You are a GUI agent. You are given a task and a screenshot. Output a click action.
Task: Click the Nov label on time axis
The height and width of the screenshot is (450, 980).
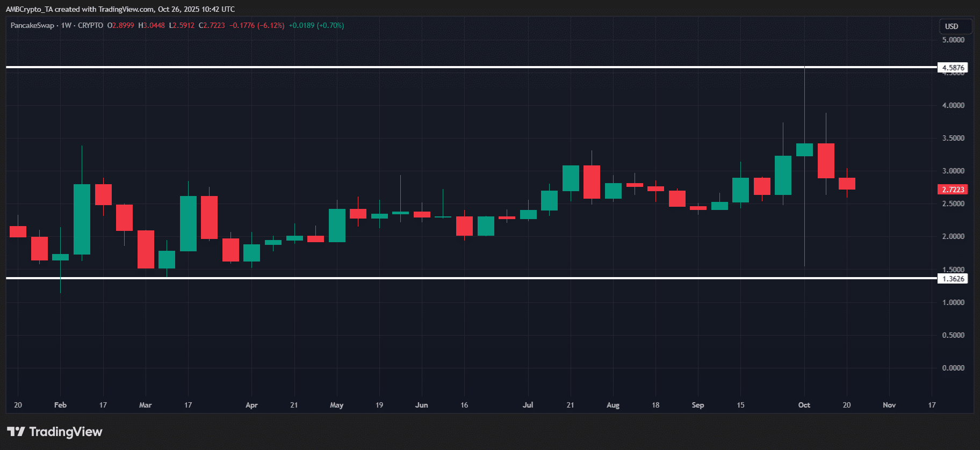click(x=889, y=405)
